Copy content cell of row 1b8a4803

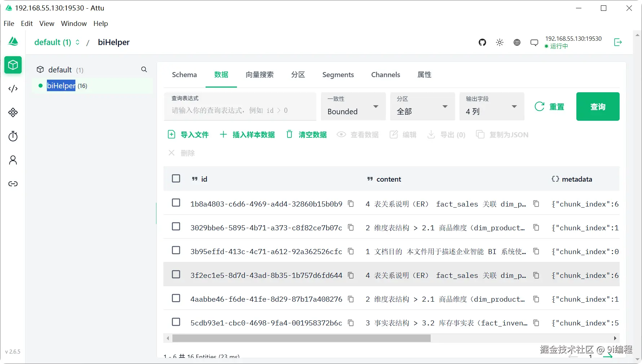coord(536,204)
